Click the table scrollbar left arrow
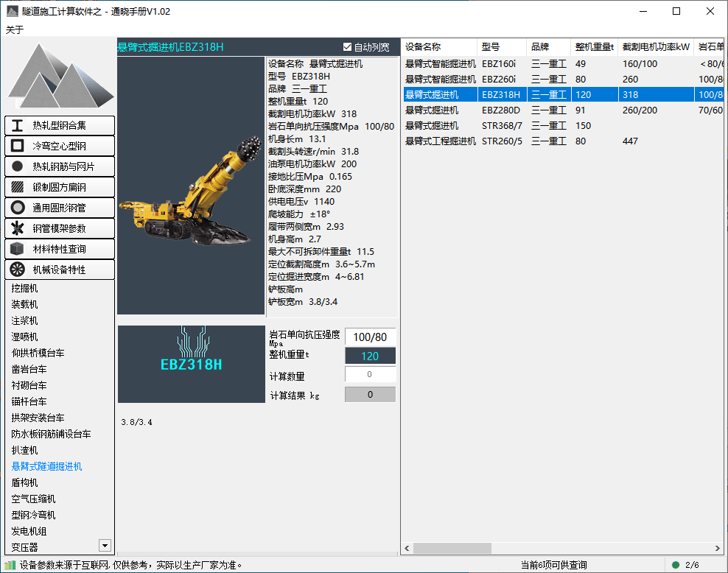Viewport: 728px width, 573px height. click(x=407, y=549)
